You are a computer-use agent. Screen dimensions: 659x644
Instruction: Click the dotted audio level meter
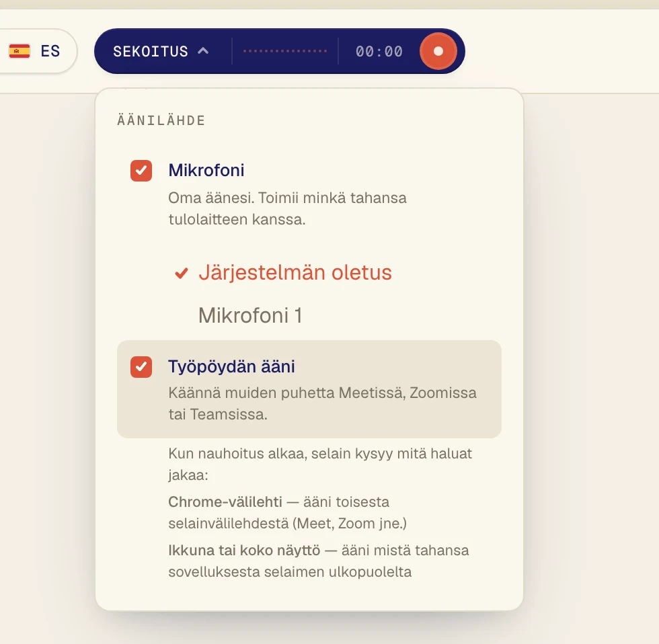(285, 51)
